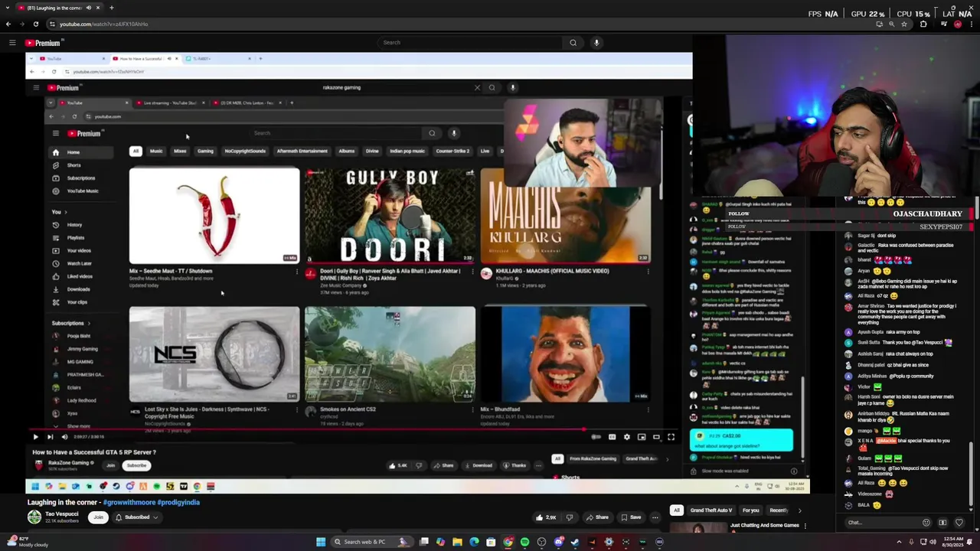Viewport: 980px width, 551px height.
Task: Select the For you chip
Action: 750,510
